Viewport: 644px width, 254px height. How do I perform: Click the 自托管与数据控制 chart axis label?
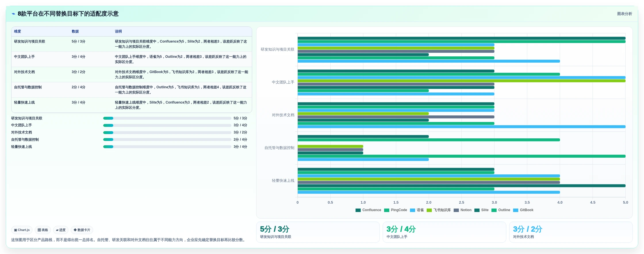click(x=279, y=148)
